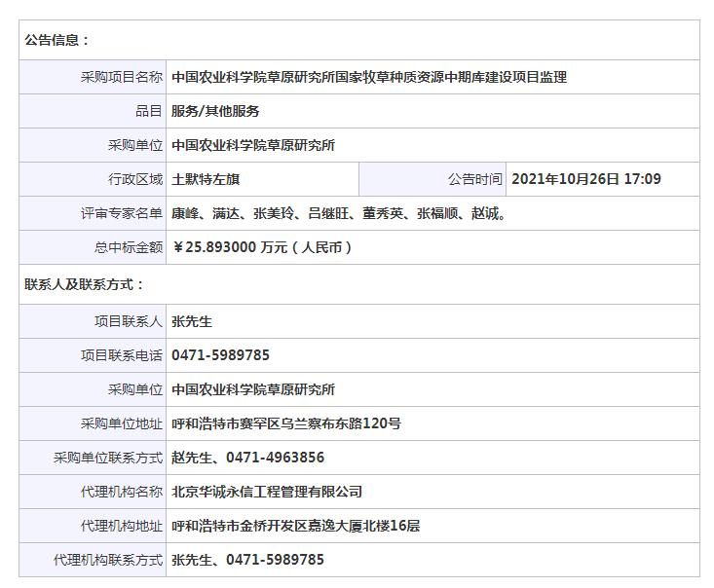
Task: Select the 采购单位 label in the contact section
Action: (x=135, y=389)
